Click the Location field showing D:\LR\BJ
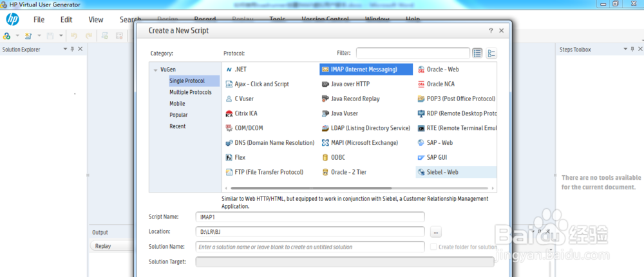This screenshot has width=644, height=277. pos(310,232)
